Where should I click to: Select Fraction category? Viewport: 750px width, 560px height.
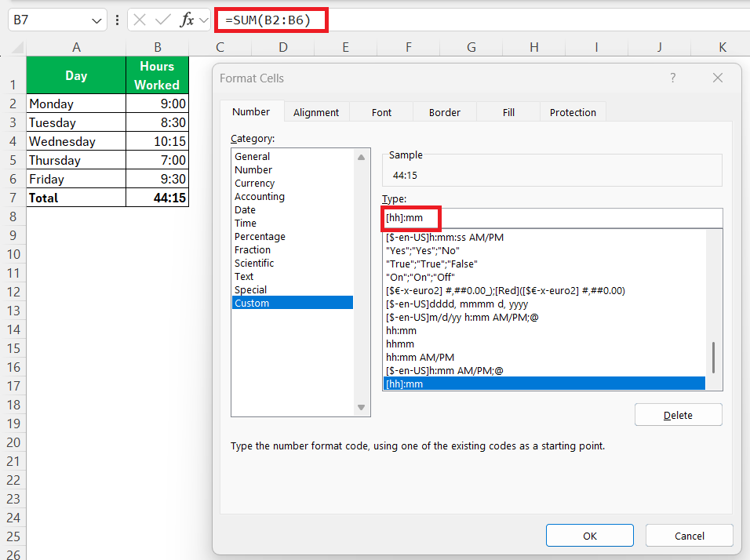293,249
